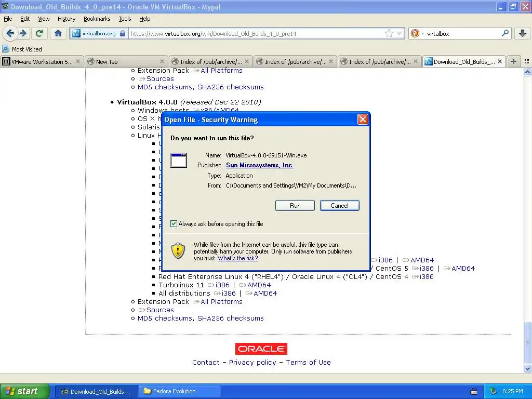
Task: Click the Oracle logo
Action: click(x=261, y=349)
